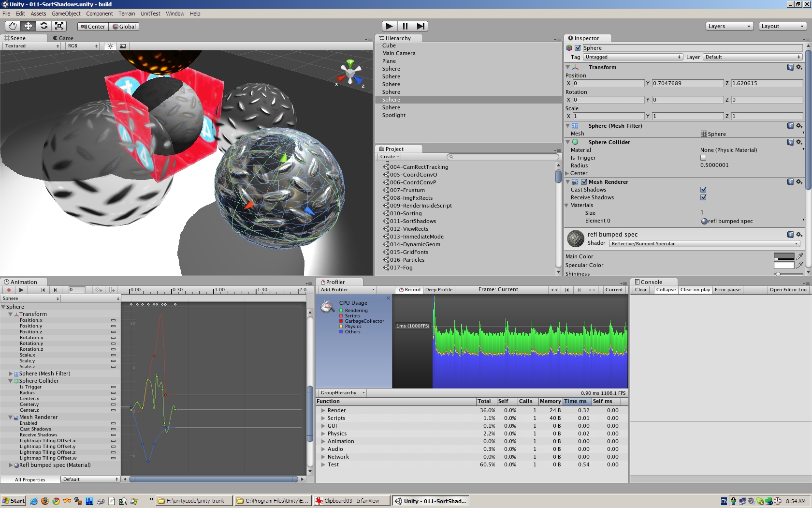The width and height of the screenshot is (812, 508).
Task: Open Transform component help icon
Action: 790,67
